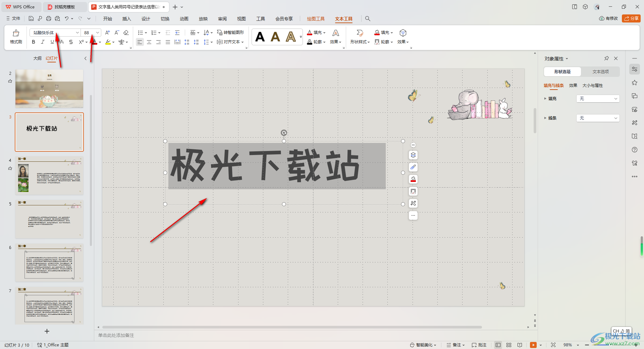Expand bullet list options

pos(146,33)
